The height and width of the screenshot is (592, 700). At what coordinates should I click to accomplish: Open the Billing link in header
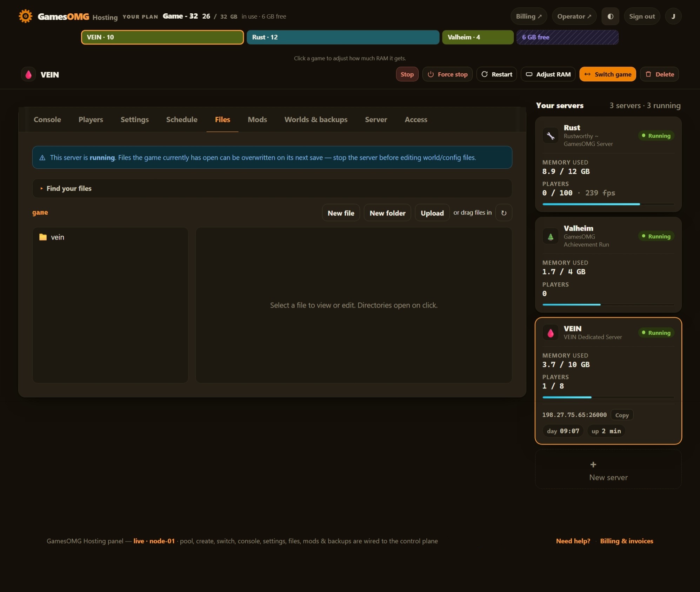tap(528, 16)
